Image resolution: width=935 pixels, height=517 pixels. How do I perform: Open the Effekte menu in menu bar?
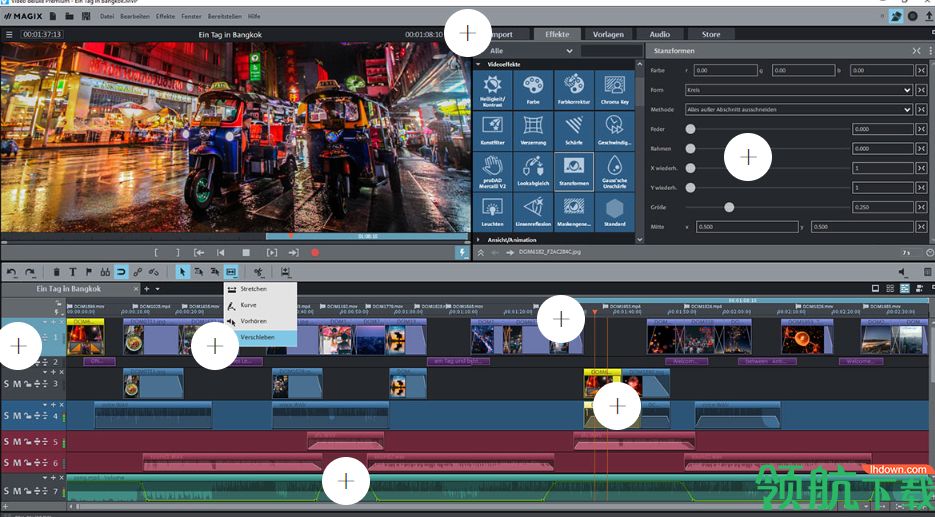tap(165, 17)
